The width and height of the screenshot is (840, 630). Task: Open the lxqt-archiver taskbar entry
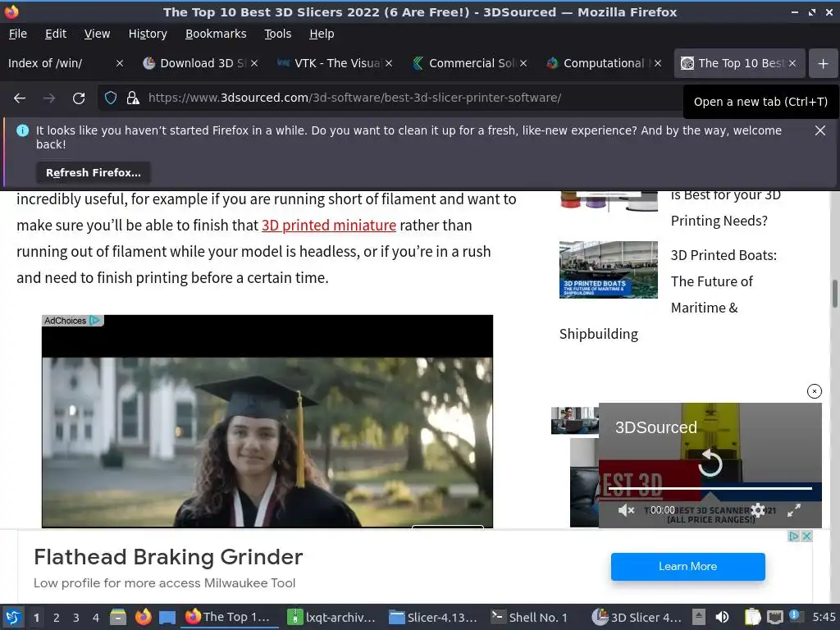point(331,617)
